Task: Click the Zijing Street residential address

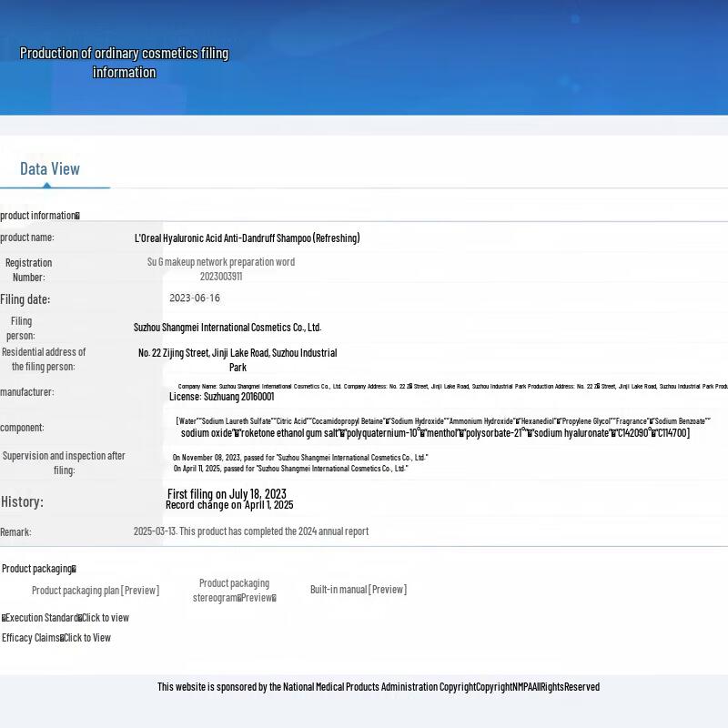Action: (x=237, y=353)
